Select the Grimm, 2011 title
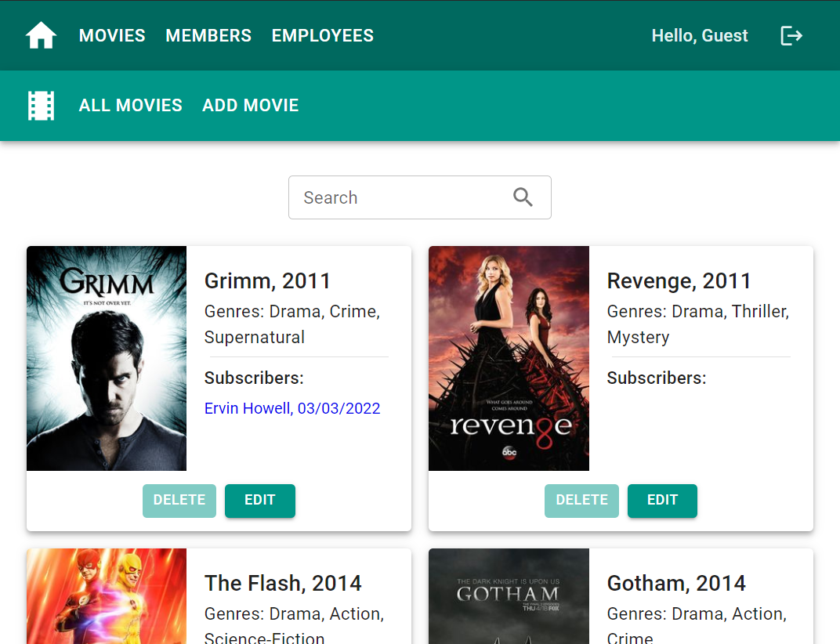The width and height of the screenshot is (840, 644). coord(267,280)
